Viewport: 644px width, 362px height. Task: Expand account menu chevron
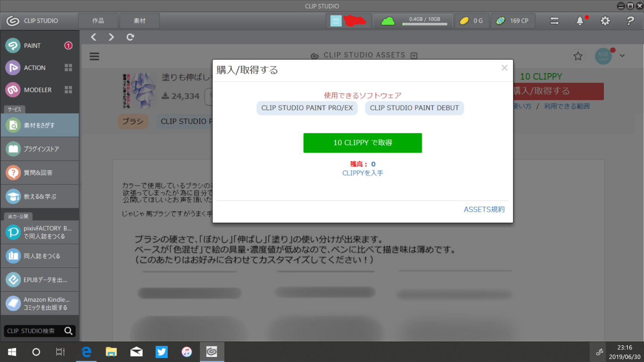[622, 56]
